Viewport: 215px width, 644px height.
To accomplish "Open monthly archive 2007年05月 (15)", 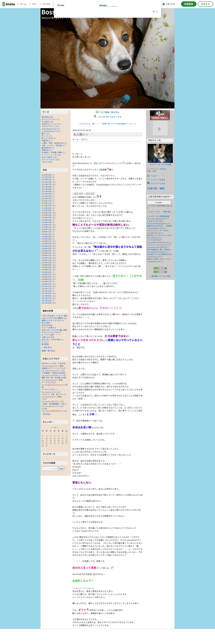I will pos(49,303).
